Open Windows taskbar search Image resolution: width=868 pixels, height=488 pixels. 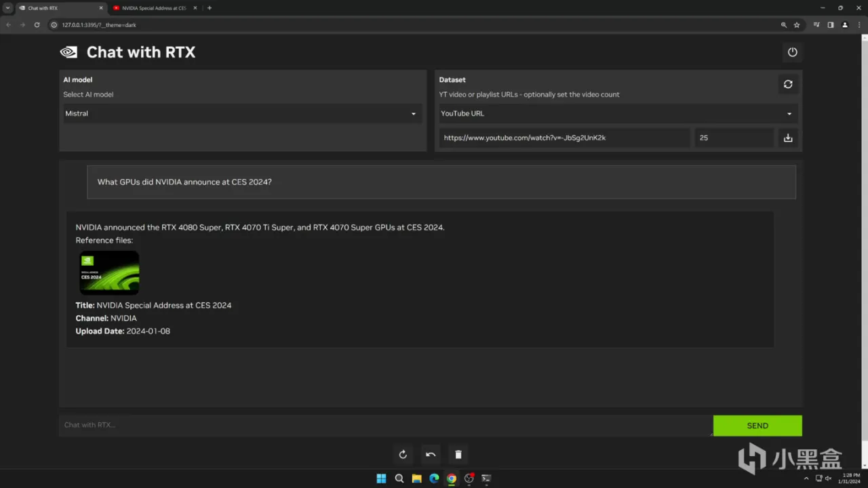(x=399, y=479)
